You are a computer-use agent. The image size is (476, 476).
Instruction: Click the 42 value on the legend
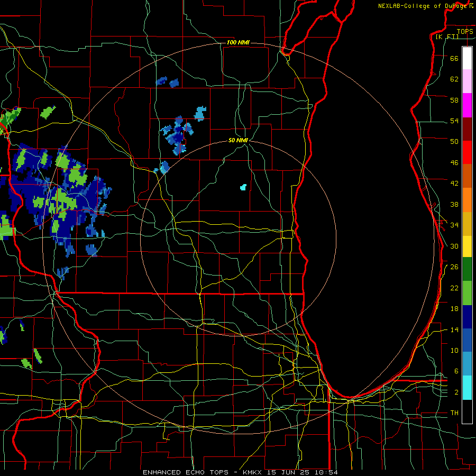(454, 184)
